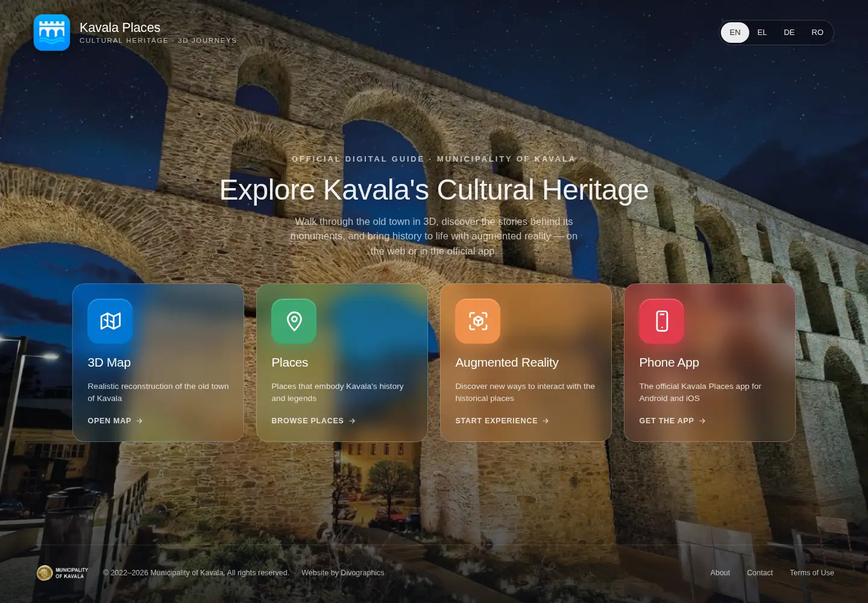
Task: Click the copyright notice in the footer
Action: point(196,573)
